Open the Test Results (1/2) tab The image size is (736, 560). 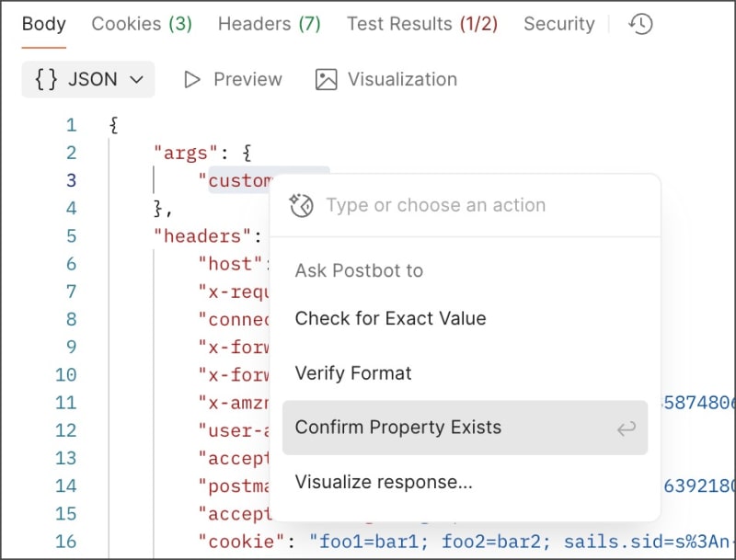pyautogui.click(x=421, y=24)
